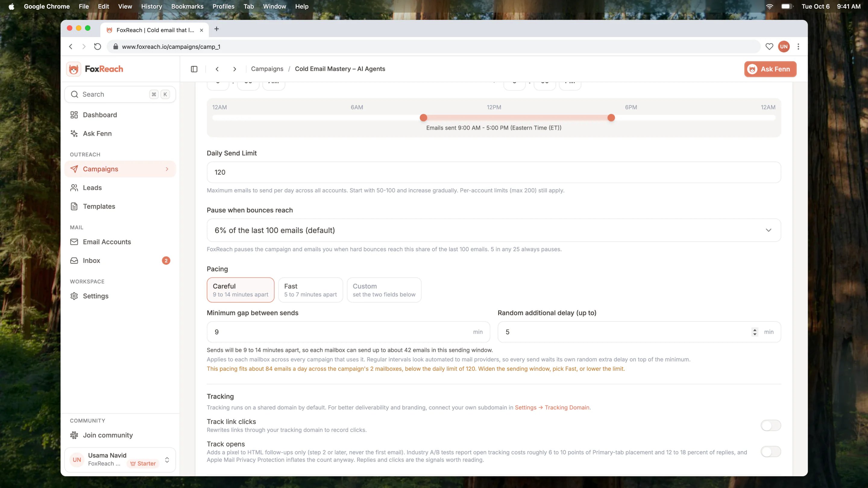Screen dimensions: 868x488
Task: Open Leads in sidebar
Action: point(120,188)
